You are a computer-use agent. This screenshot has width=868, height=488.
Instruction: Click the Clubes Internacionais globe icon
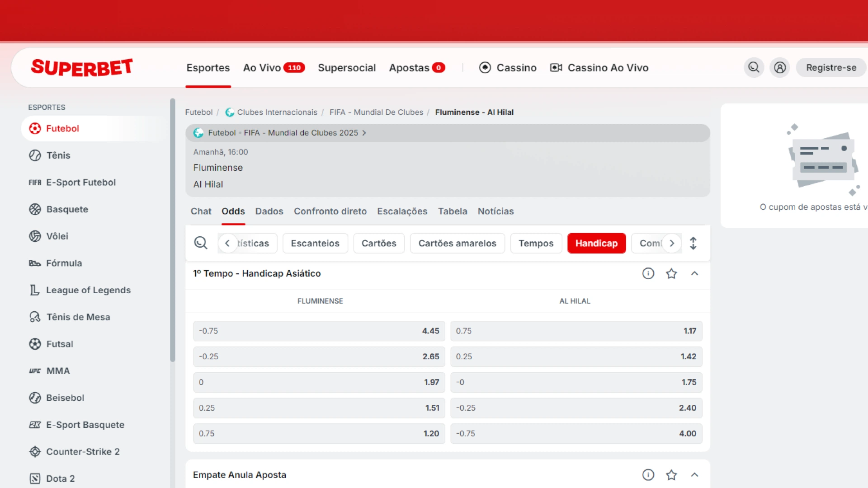[x=230, y=112]
